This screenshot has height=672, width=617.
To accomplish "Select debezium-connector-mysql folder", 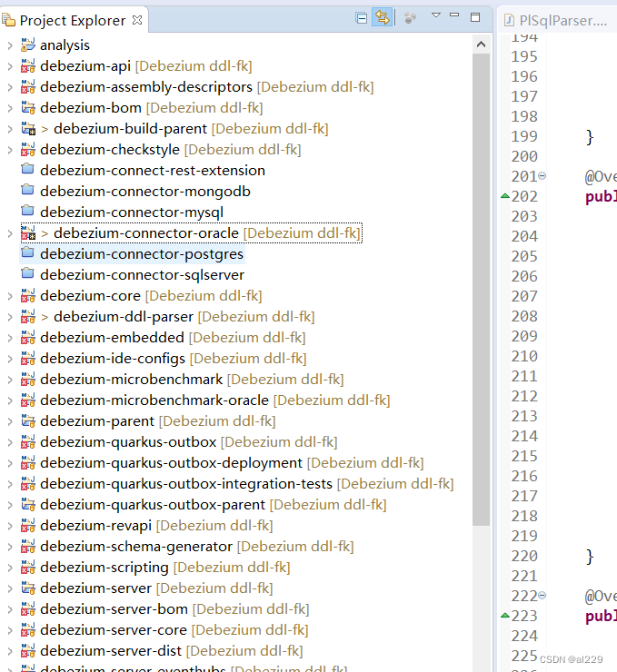I will (x=131, y=212).
